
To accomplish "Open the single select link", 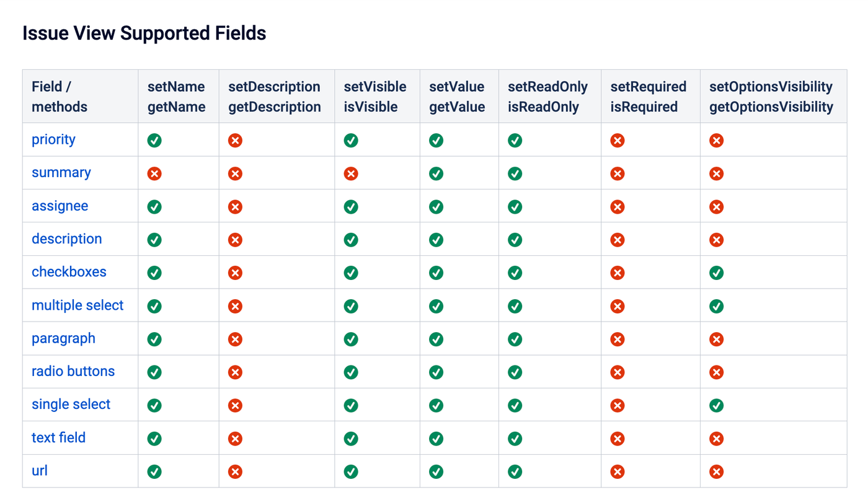I will (71, 404).
